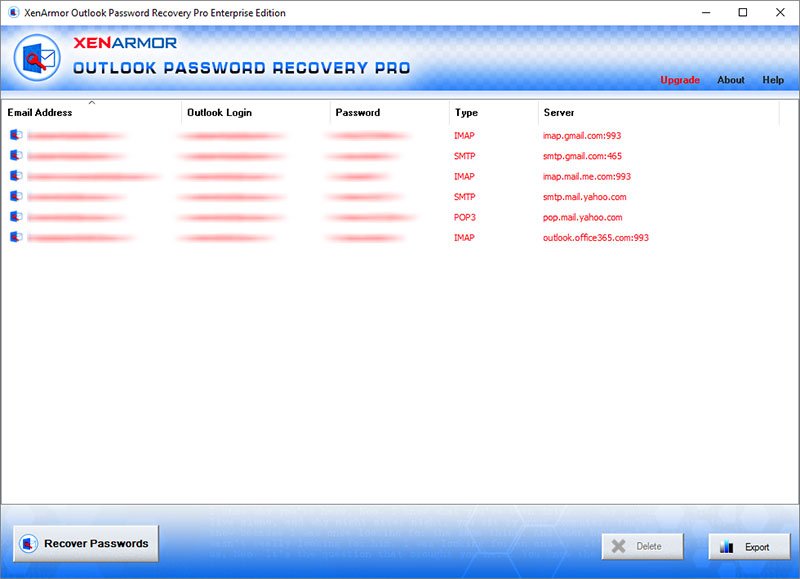Click account icon for outlook.office365.com:993 row

(x=15, y=238)
